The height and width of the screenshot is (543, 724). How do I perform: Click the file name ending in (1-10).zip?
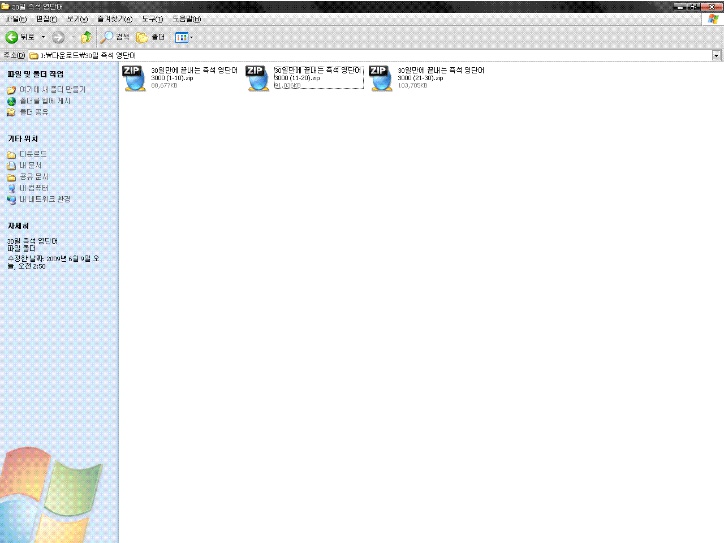pos(194,74)
